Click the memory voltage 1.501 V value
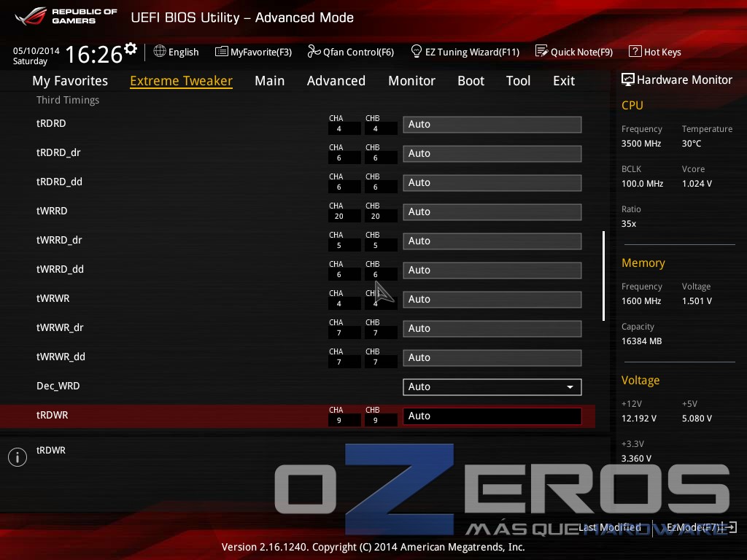 [697, 301]
